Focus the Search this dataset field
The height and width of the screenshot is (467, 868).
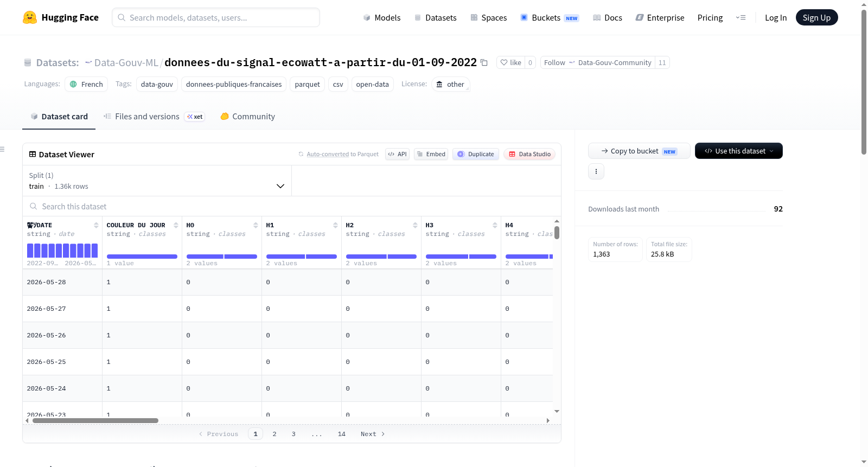(x=292, y=206)
